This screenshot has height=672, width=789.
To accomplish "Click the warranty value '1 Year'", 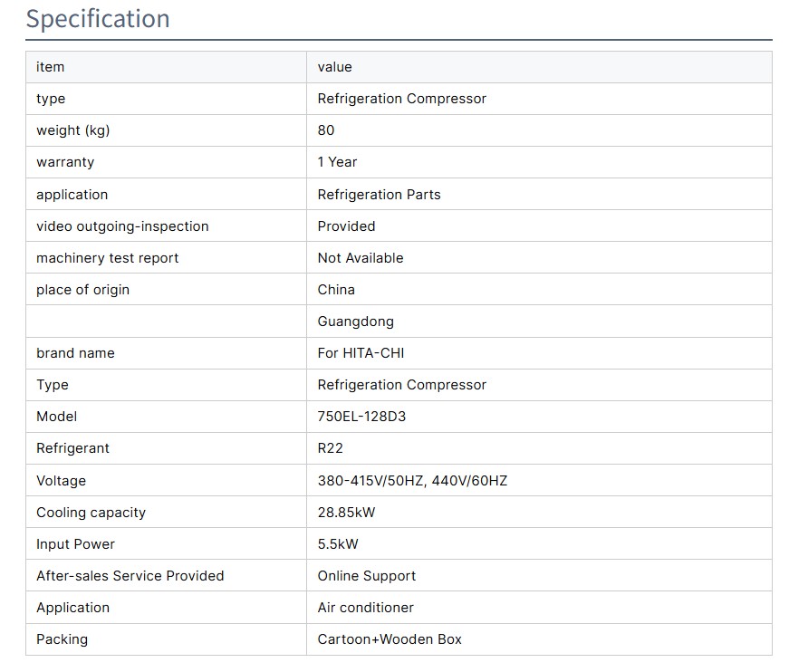I will 337,162.
